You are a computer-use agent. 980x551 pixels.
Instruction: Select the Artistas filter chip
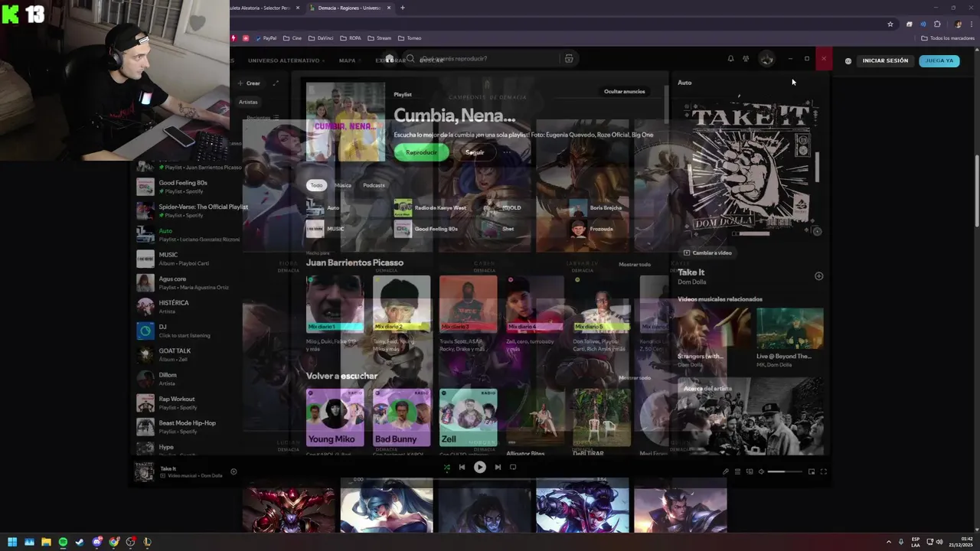tap(248, 102)
